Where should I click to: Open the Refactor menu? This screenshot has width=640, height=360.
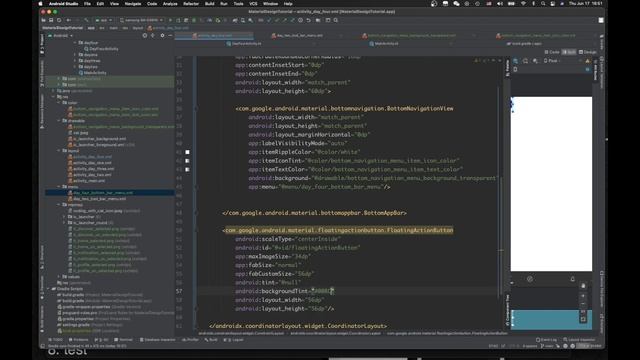click(x=191, y=4)
